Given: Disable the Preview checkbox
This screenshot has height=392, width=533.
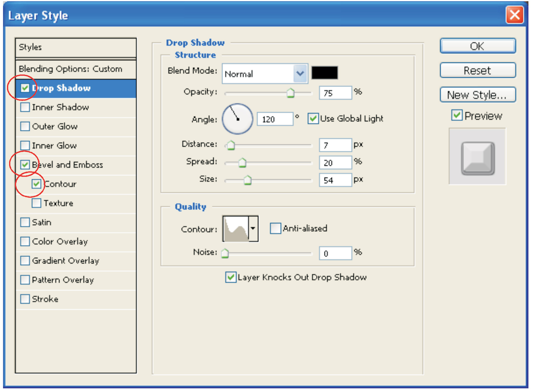Looking at the screenshot, I should coord(457,116).
